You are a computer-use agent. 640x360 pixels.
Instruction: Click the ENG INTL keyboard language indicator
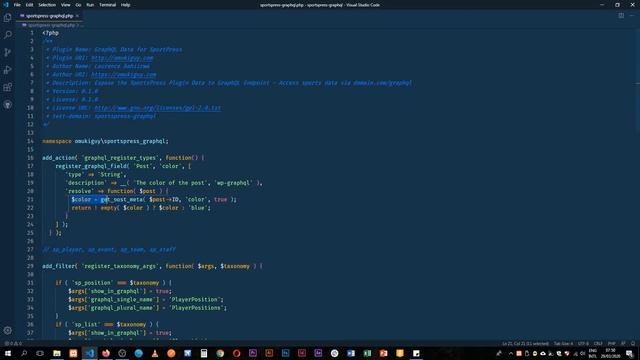tap(593, 353)
